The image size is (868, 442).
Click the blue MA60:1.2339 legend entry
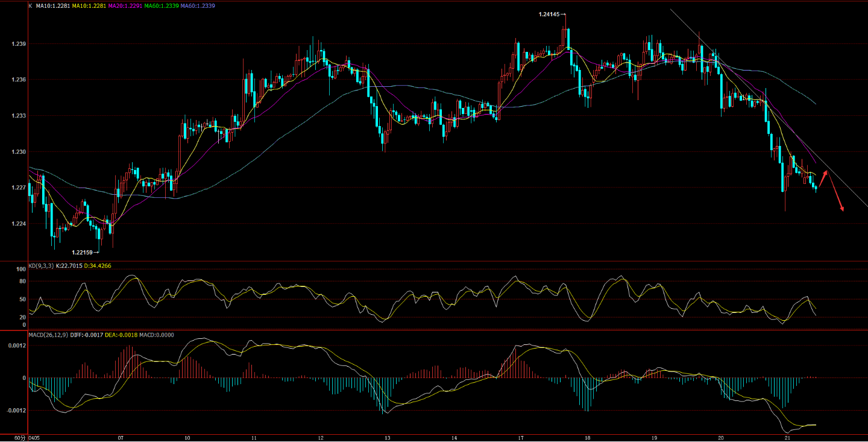[198, 5]
